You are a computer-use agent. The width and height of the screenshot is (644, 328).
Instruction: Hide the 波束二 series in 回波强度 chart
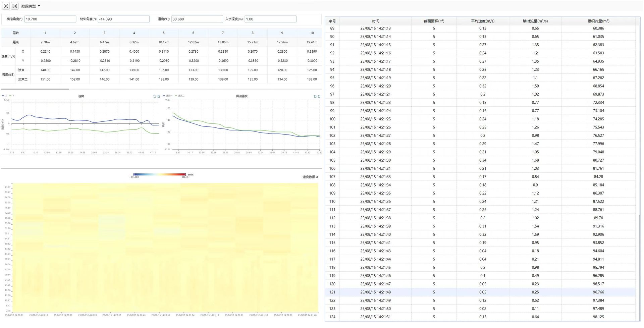tap(180, 96)
